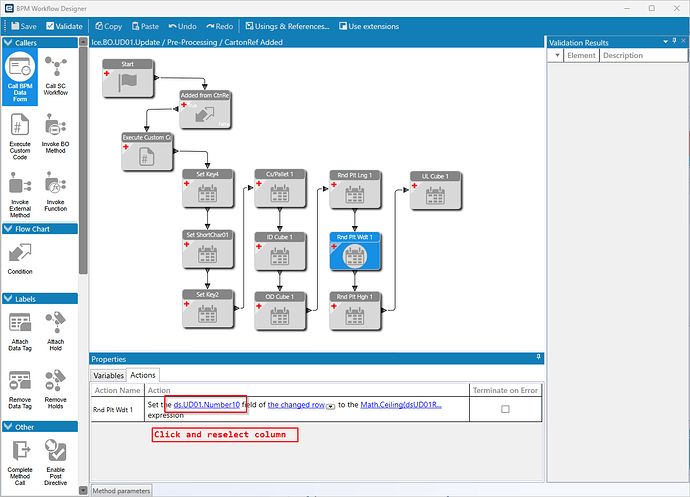Select the OD Cube 1 node
This screenshot has width=690, height=497.
280,311
